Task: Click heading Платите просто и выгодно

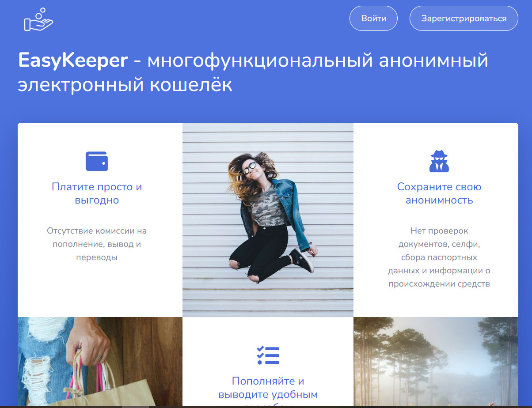Action: click(x=97, y=193)
